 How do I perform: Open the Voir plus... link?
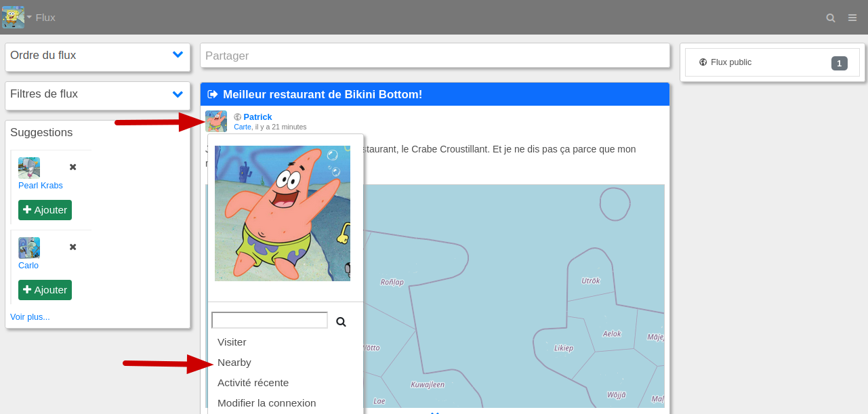[x=30, y=316]
